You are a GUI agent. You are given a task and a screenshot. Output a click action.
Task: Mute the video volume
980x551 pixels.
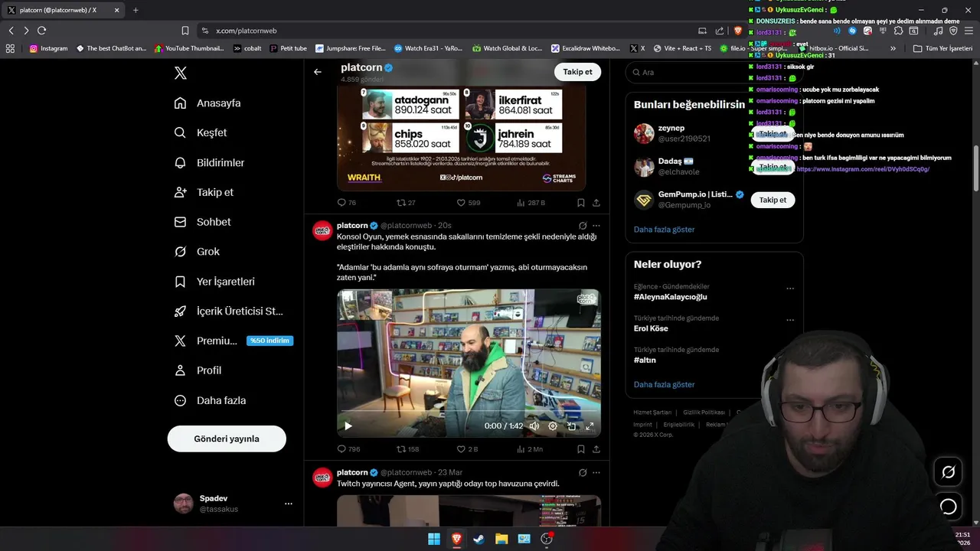pyautogui.click(x=534, y=426)
